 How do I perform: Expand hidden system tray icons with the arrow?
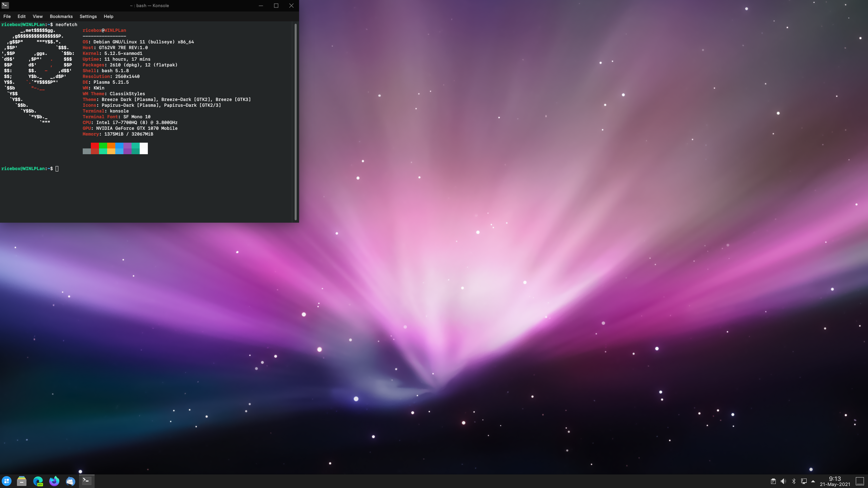click(813, 481)
